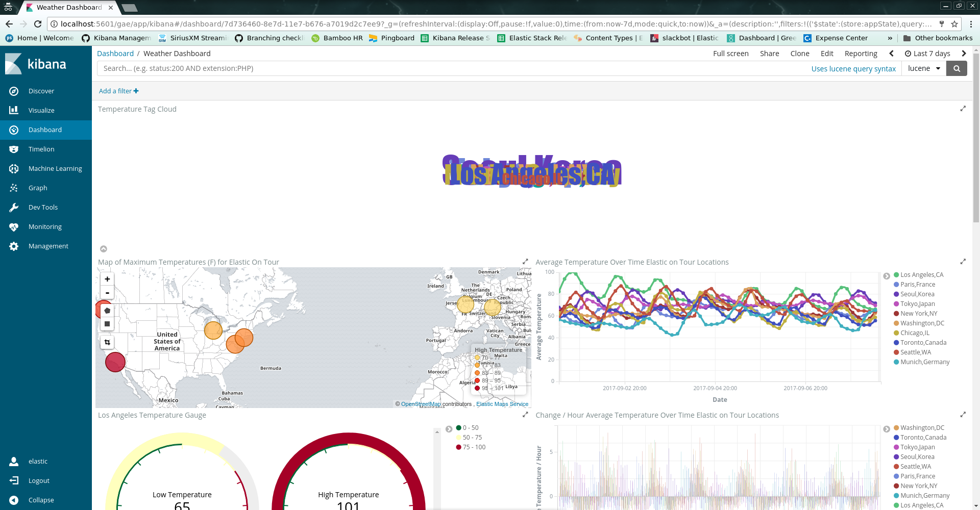Open the Uses lucene query syntax link
The image size is (980, 510).
coord(853,68)
